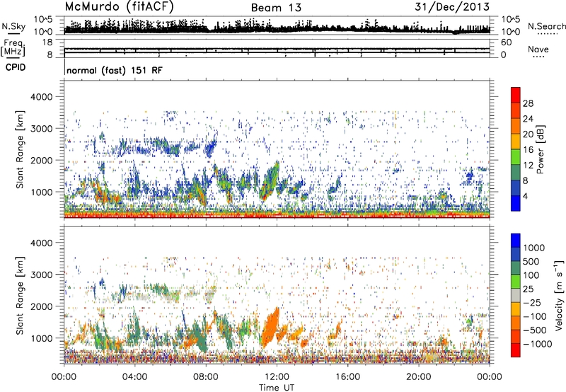This screenshot has height=392, width=566.
Task: Click the blue top of the velocity colorbar
Action: [516, 241]
